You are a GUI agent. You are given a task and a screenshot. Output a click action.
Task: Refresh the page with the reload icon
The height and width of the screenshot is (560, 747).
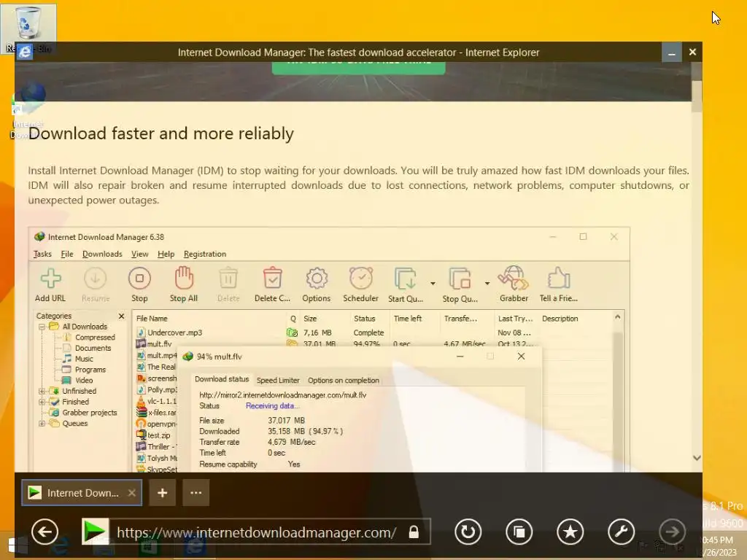pyautogui.click(x=468, y=532)
